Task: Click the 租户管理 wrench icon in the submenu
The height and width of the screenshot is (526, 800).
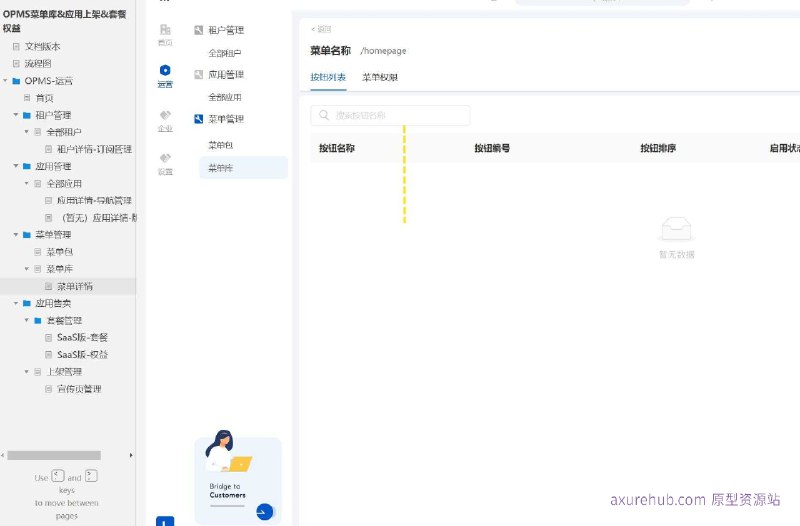Action: (x=199, y=30)
